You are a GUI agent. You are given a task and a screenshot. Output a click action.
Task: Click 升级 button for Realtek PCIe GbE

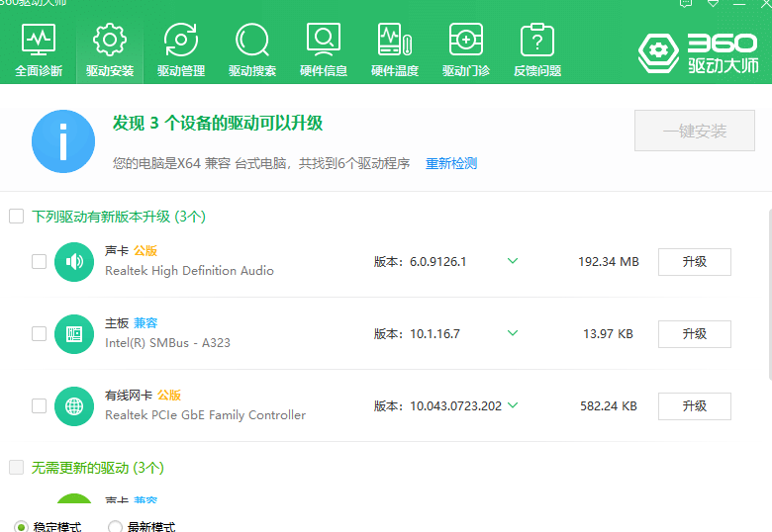tap(694, 405)
